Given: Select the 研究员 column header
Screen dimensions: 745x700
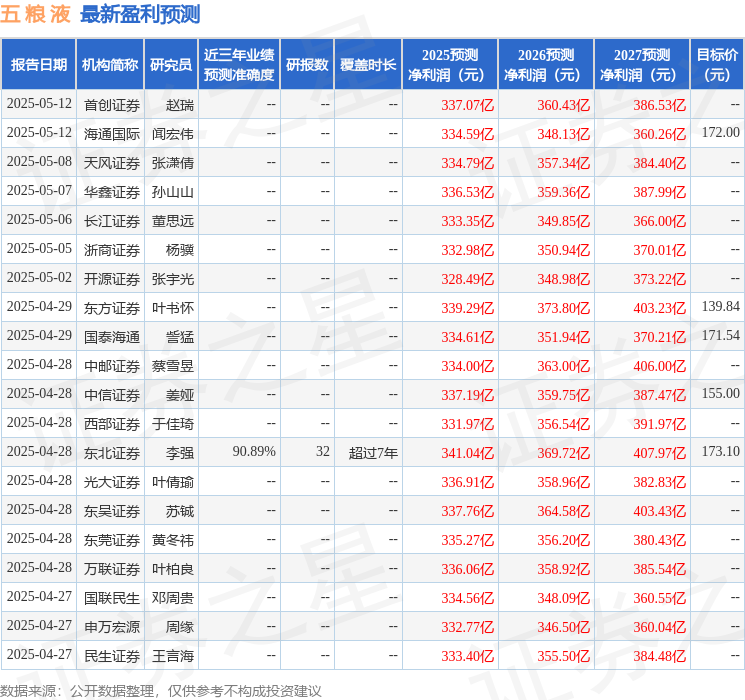Looking at the screenshot, I should (171, 64).
